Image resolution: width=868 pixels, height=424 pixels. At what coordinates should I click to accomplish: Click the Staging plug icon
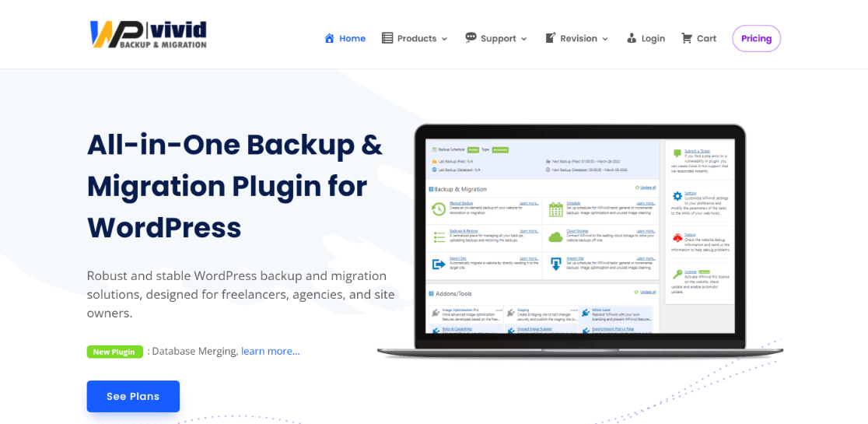tap(510, 313)
